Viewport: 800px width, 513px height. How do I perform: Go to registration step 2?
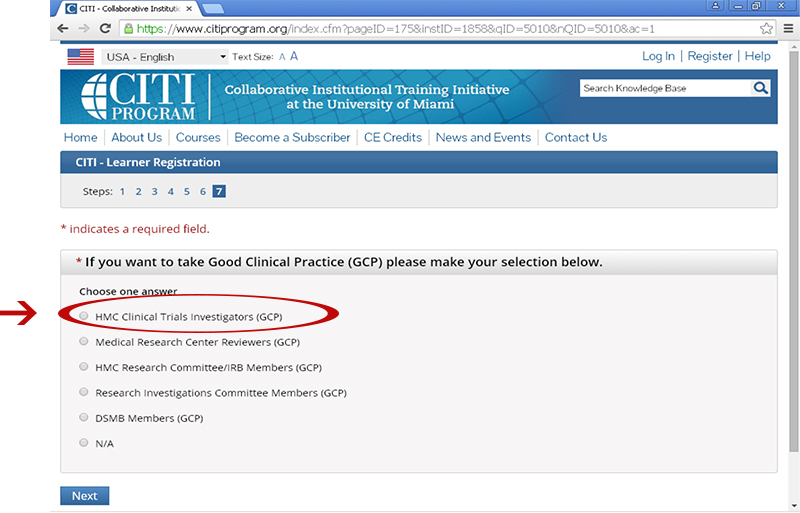click(x=138, y=191)
